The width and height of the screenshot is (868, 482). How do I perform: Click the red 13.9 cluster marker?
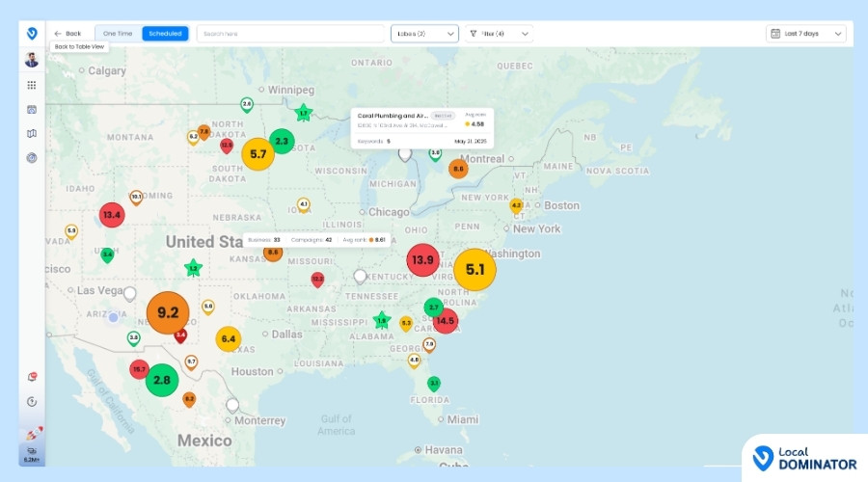pos(423,260)
